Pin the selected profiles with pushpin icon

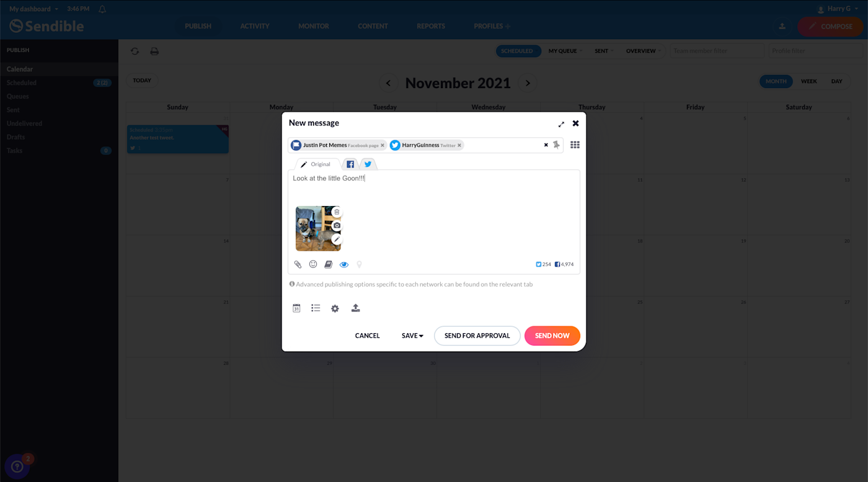coord(556,145)
